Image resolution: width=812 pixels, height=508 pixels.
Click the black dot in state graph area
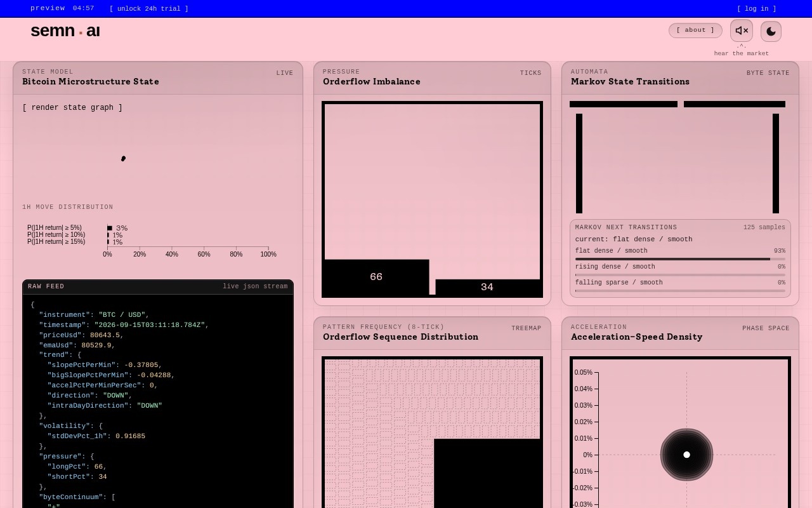coord(123,158)
